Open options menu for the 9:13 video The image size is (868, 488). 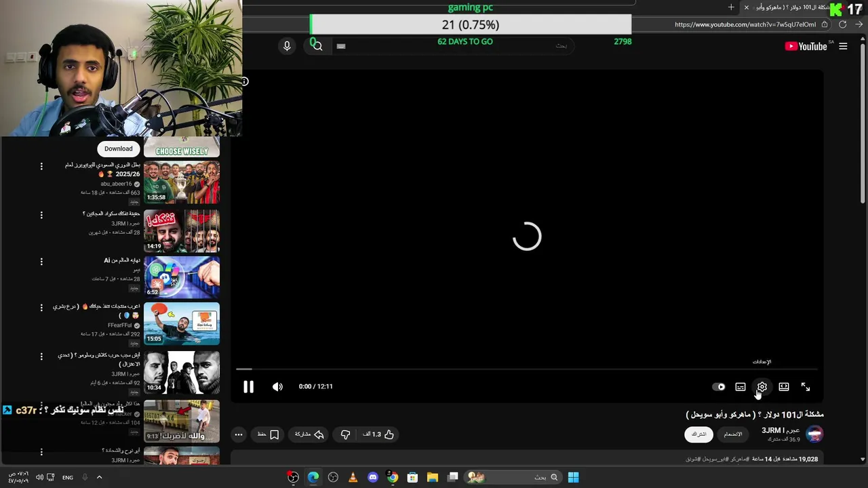point(41,405)
